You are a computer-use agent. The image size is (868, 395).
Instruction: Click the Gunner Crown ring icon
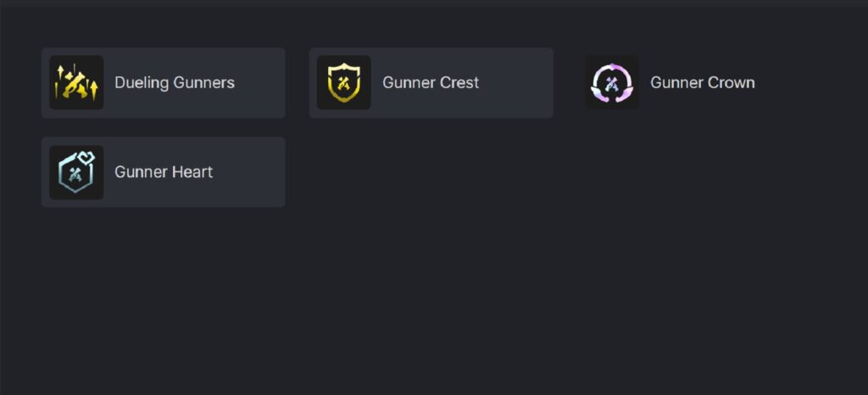pos(611,83)
